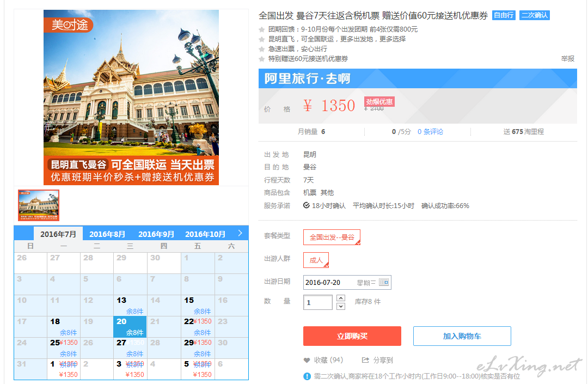This screenshot has height=384, width=588.
Task: Click trip duration value 7天
Action: [308, 180]
